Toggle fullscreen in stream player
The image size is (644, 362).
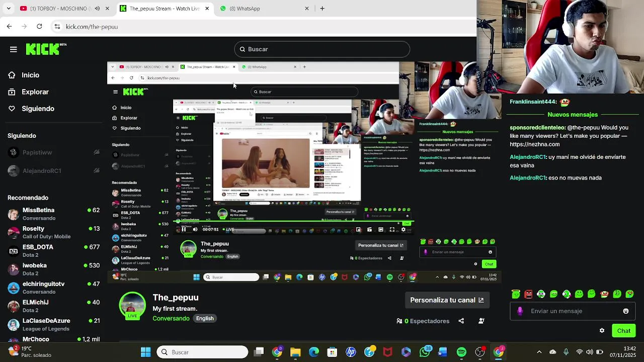392,230
